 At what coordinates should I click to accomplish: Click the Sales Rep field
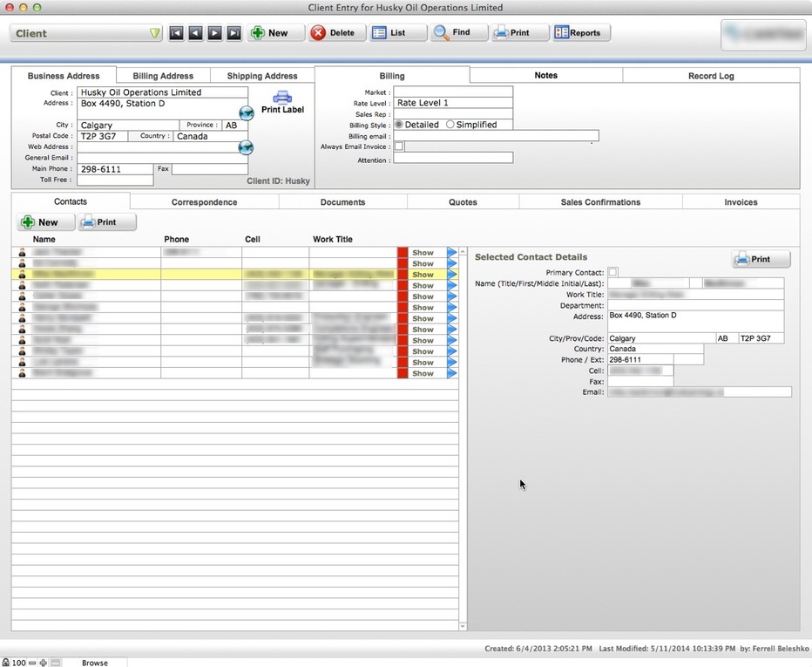coord(453,113)
